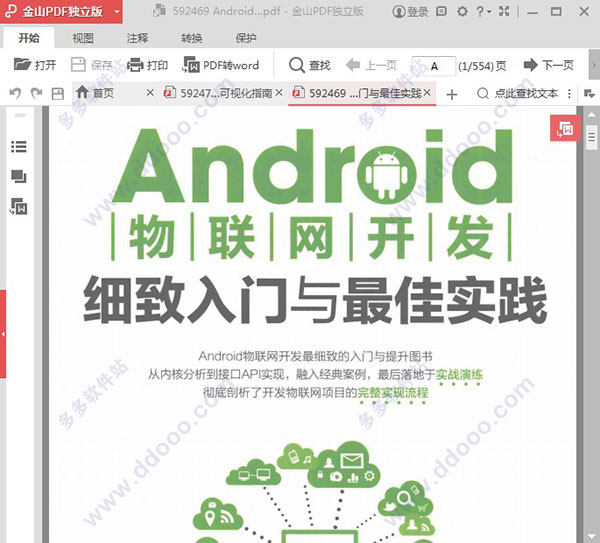The image size is (600, 543).
Task: Open settings gear in the title bar
Action: point(462,11)
